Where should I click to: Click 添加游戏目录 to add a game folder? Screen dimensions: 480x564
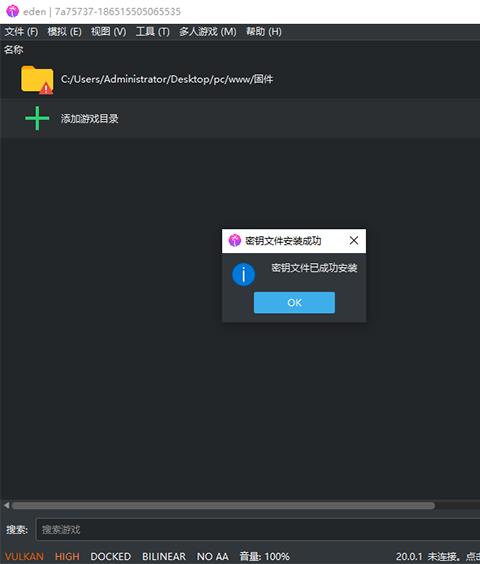(89, 118)
